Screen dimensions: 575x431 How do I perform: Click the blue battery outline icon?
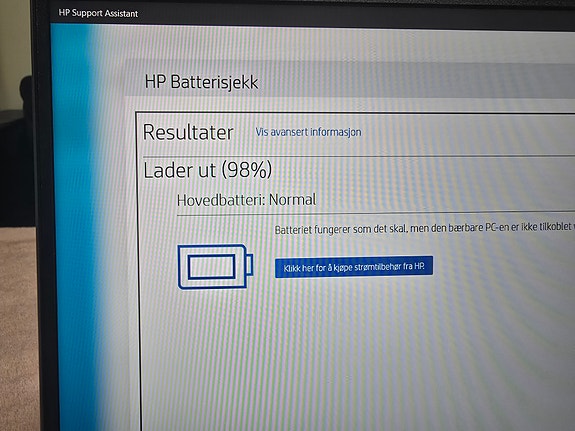tap(215, 267)
